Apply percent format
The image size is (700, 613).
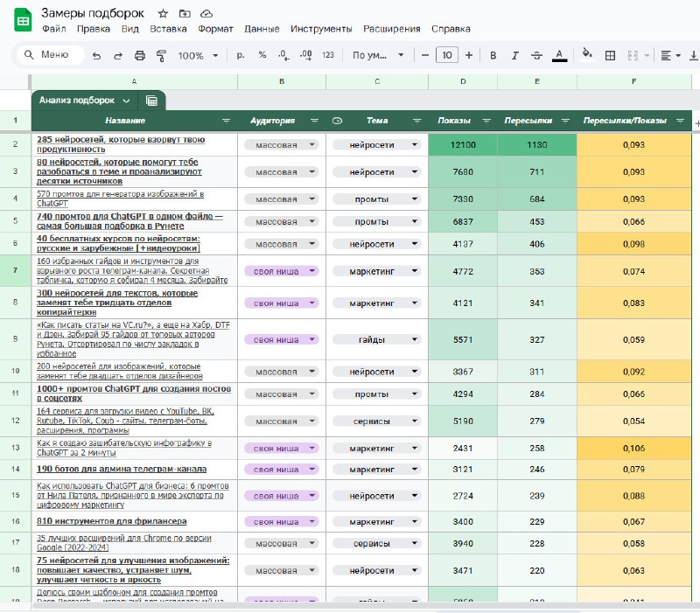click(262, 55)
